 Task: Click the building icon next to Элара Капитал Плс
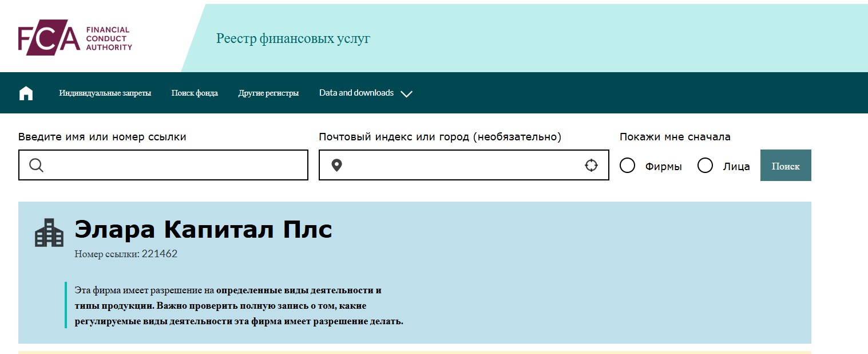click(49, 233)
